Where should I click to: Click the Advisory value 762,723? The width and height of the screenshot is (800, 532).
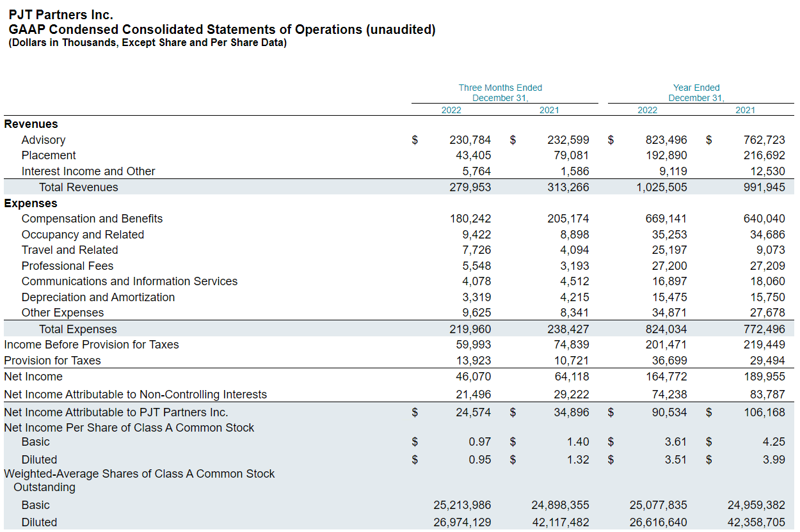click(764, 140)
